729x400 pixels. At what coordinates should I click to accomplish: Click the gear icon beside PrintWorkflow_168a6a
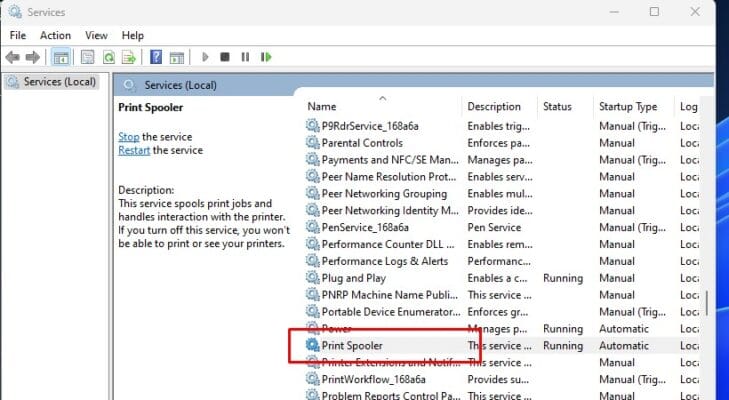312,379
